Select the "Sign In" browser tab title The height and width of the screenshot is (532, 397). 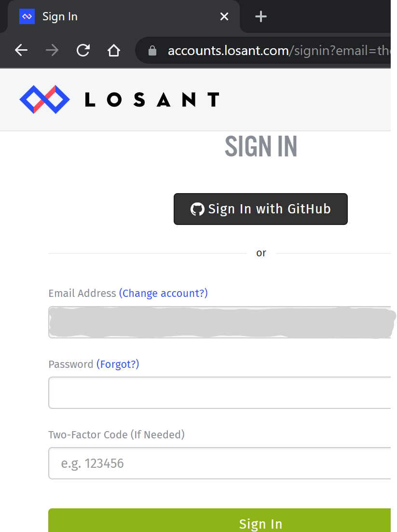click(x=60, y=16)
